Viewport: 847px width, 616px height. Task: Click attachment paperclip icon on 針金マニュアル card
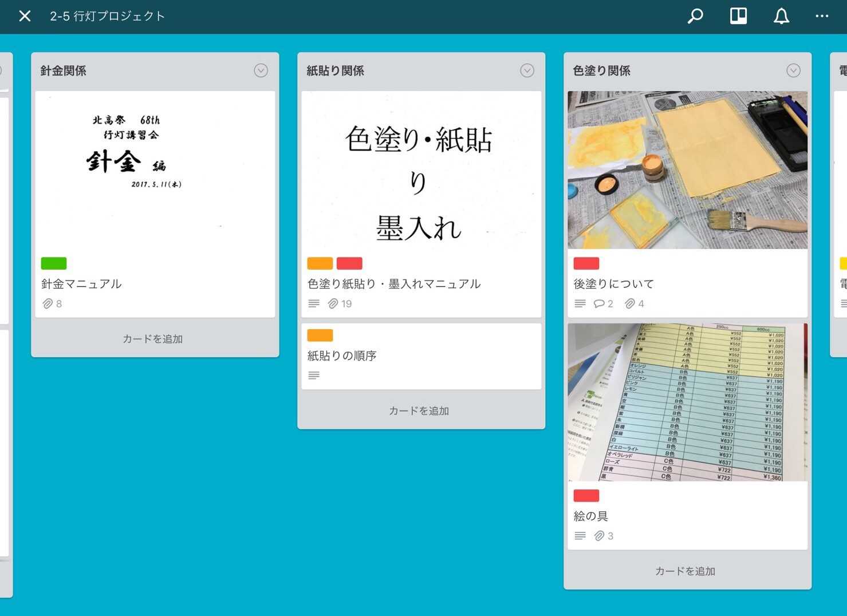pos(48,304)
